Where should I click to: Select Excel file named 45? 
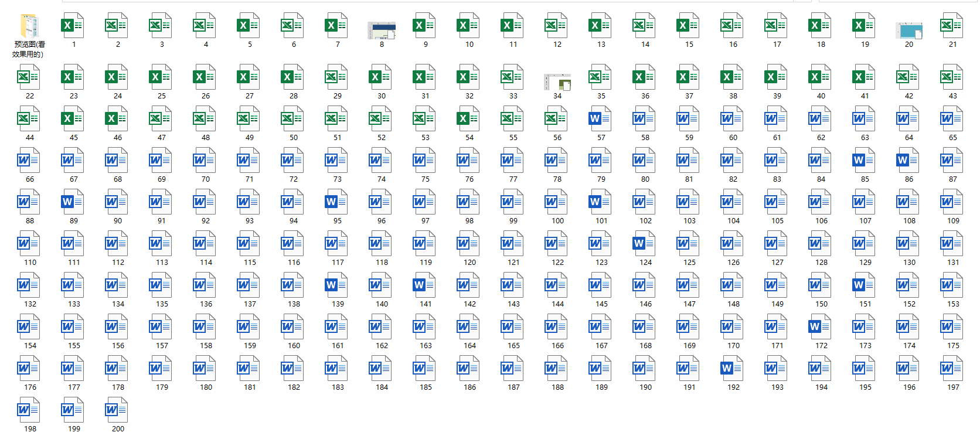pyautogui.click(x=73, y=120)
